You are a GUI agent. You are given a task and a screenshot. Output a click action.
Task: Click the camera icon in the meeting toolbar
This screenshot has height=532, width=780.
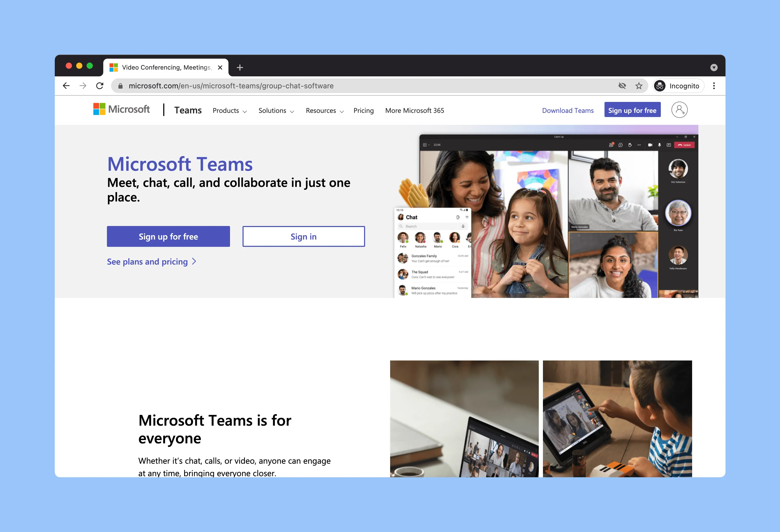click(650, 145)
